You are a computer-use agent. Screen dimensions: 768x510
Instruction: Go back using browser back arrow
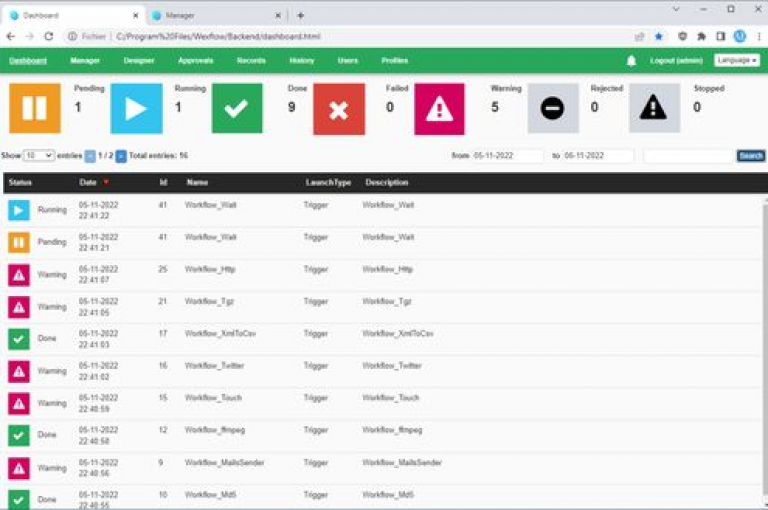point(11,36)
